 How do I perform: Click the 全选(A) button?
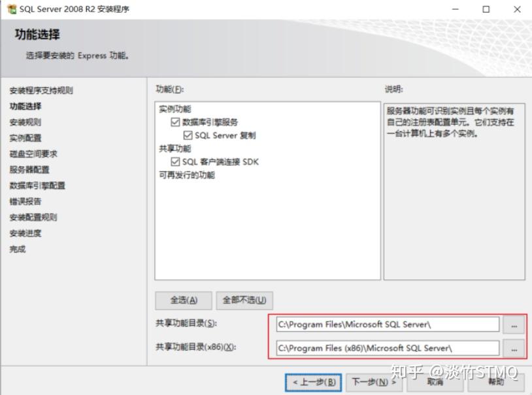pyautogui.click(x=184, y=300)
